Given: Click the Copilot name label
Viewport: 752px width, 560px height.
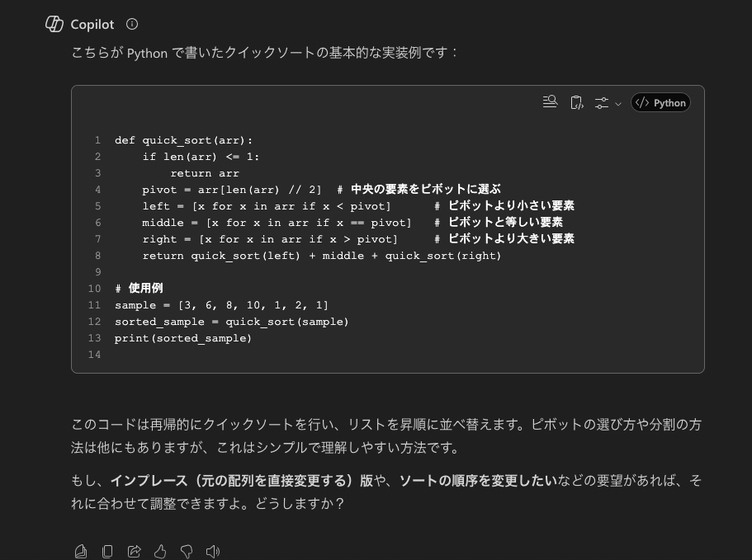Looking at the screenshot, I should [92, 25].
